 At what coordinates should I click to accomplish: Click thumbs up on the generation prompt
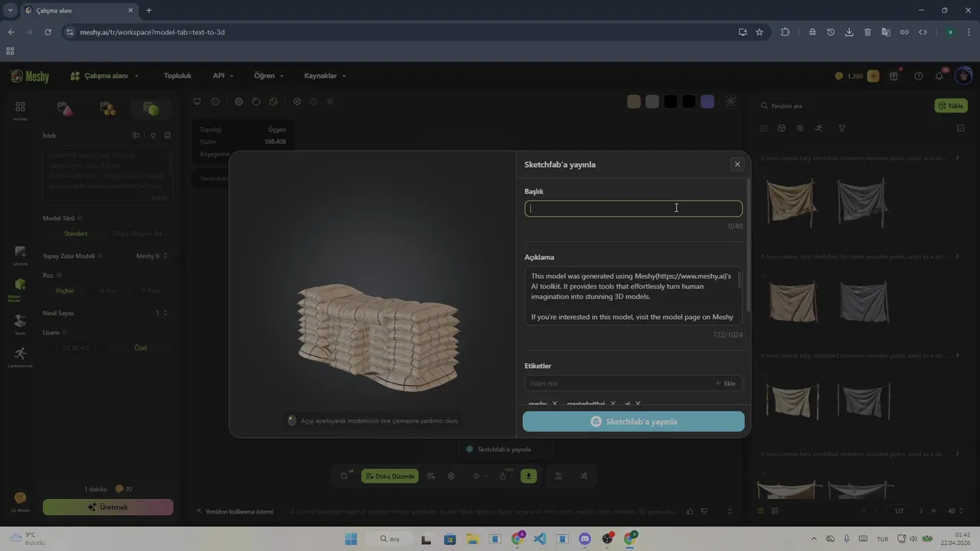pos(690,511)
